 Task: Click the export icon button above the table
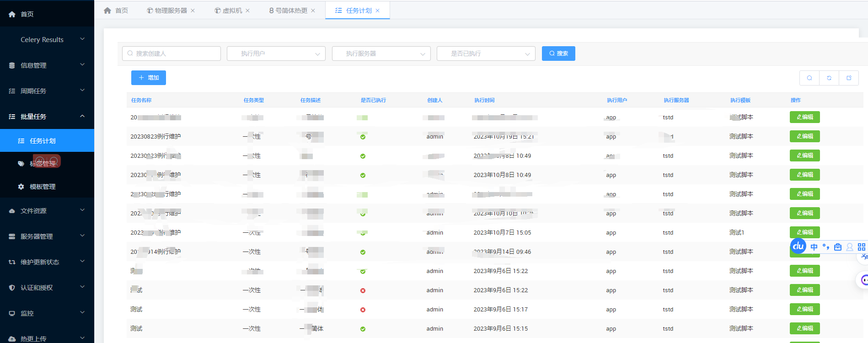(849, 78)
